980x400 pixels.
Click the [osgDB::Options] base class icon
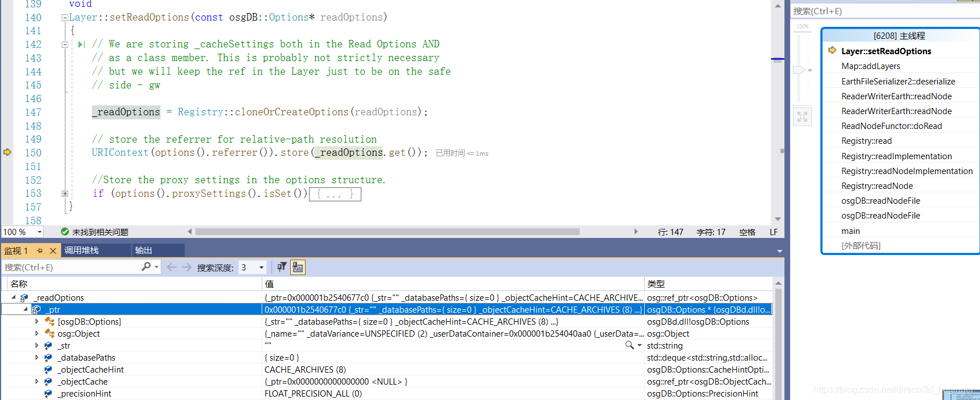[x=50, y=322]
